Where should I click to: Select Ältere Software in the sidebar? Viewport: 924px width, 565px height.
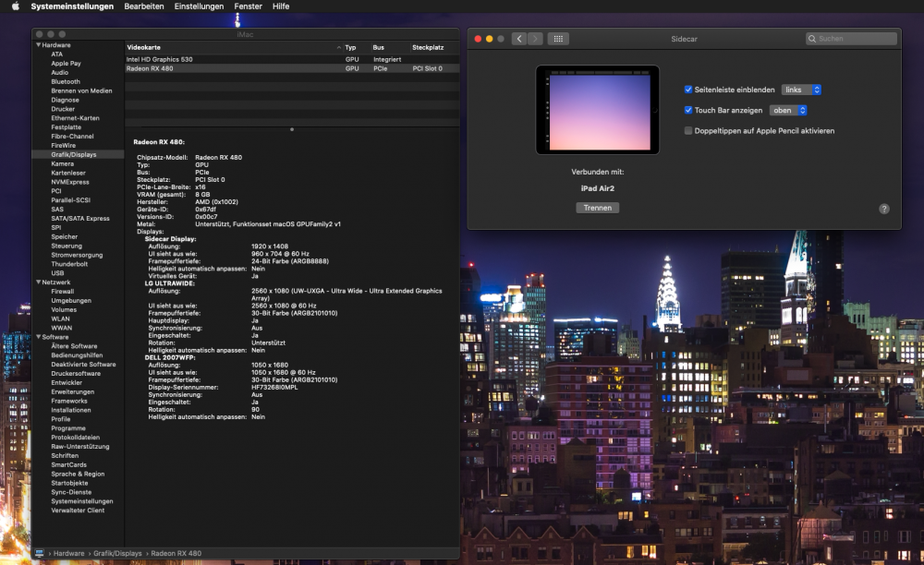tap(74, 346)
